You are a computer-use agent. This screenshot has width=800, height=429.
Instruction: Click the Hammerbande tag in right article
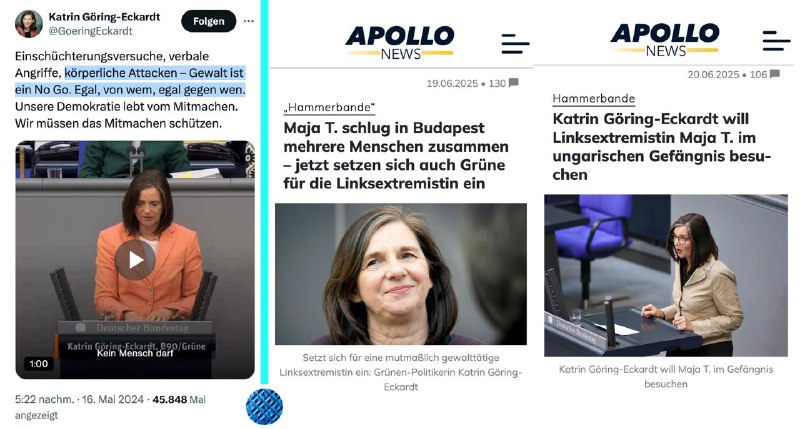594,98
